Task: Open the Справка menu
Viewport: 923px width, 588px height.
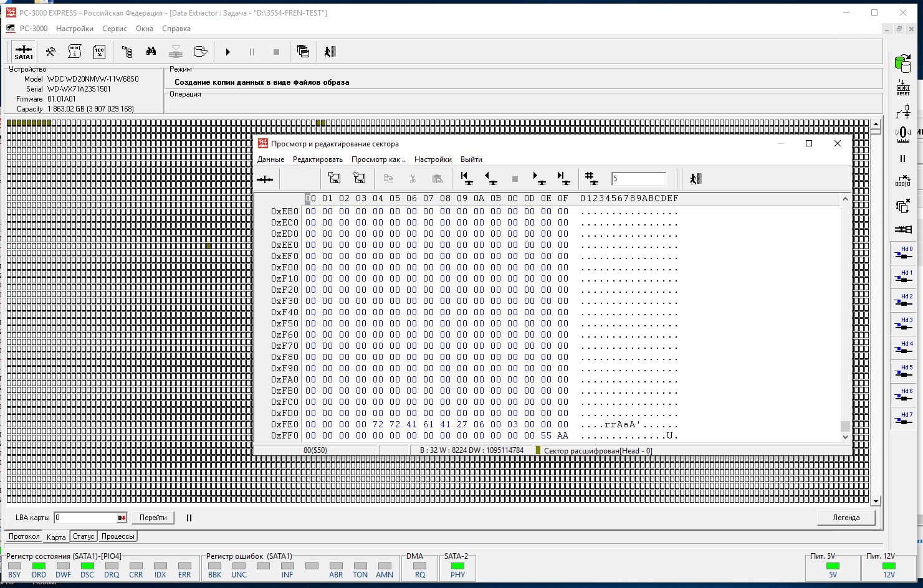Action: click(176, 29)
